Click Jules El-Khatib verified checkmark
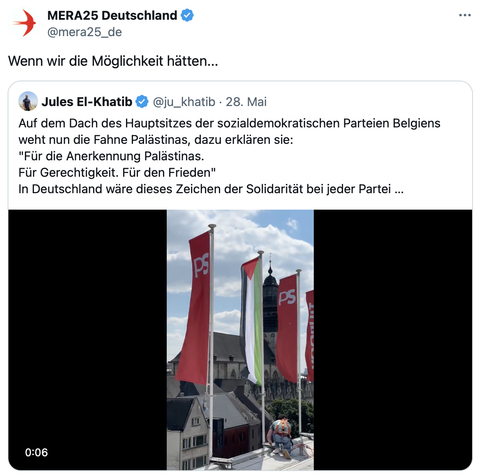 142,102
